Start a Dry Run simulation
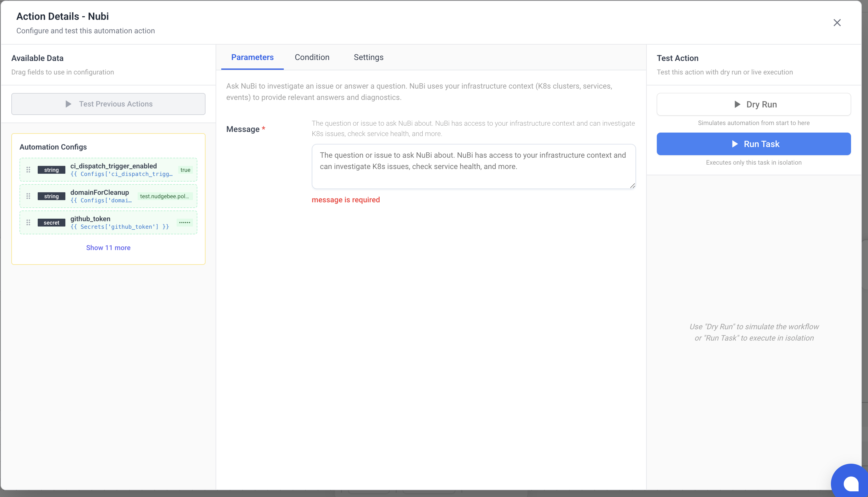Image resolution: width=868 pixels, height=497 pixels. click(x=754, y=104)
